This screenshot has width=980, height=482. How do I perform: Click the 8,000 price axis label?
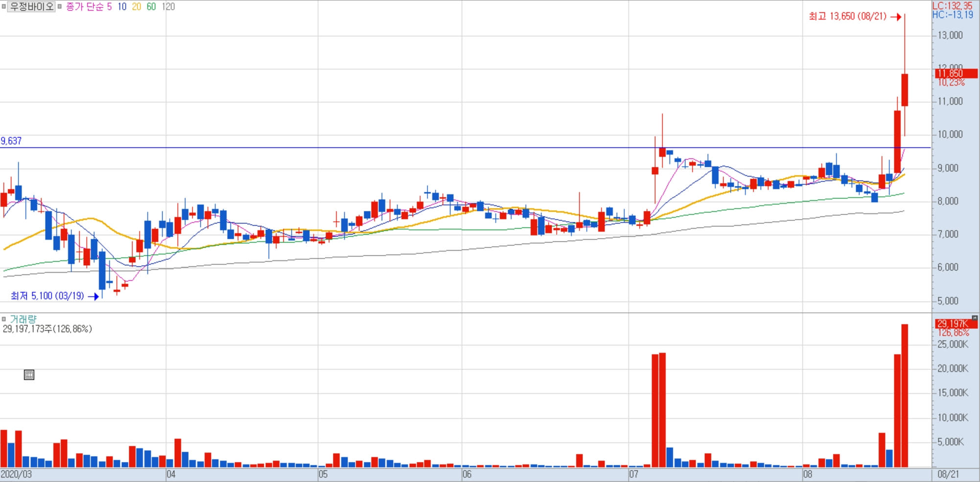pos(948,201)
